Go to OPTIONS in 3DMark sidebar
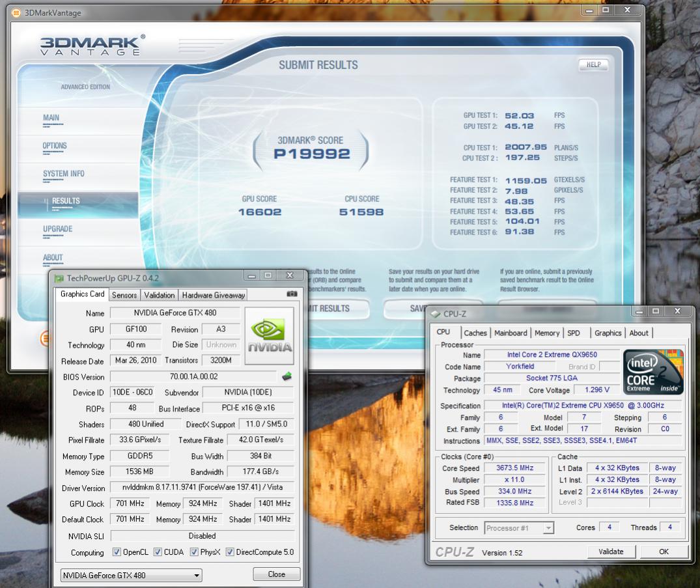 tap(55, 146)
